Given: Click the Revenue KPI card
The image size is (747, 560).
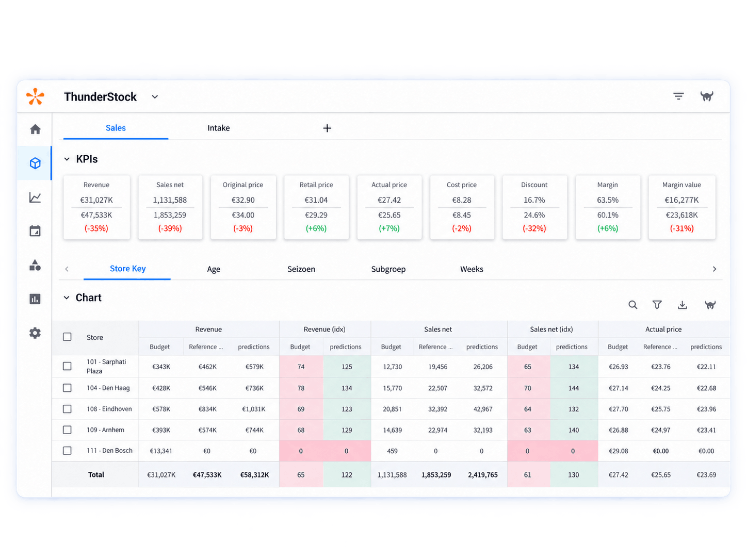Looking at the screenshot, I should click(96, 207).
